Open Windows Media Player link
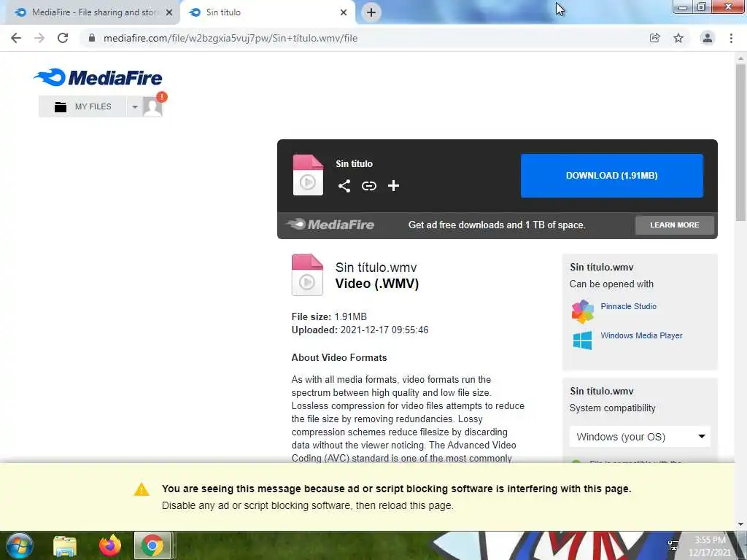This screenshot has height=560, width=747. 641,335
